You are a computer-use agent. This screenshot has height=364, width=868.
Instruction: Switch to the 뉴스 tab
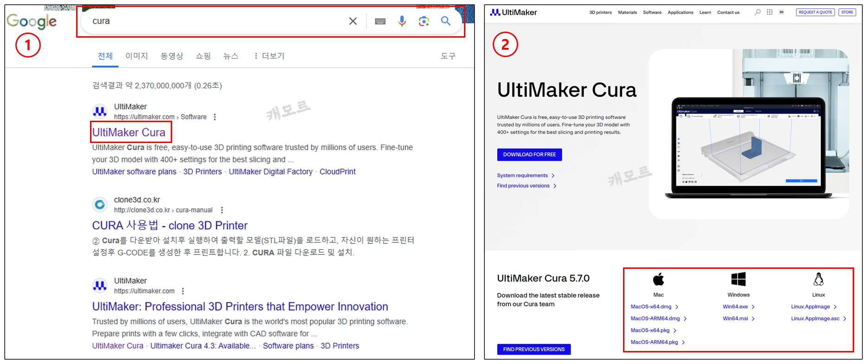pos(231,56)
